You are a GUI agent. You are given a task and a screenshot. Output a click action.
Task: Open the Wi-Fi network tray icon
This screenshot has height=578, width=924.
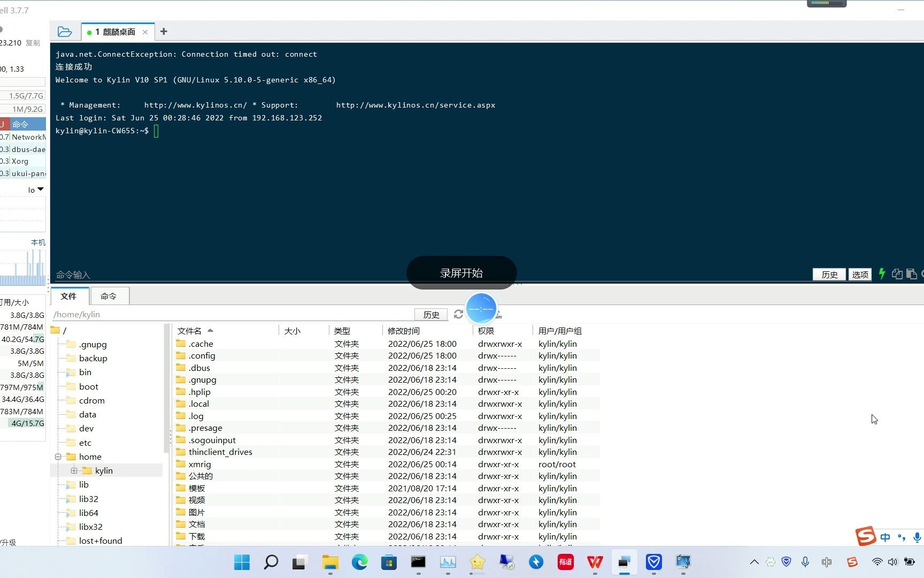tap(877, 562)
